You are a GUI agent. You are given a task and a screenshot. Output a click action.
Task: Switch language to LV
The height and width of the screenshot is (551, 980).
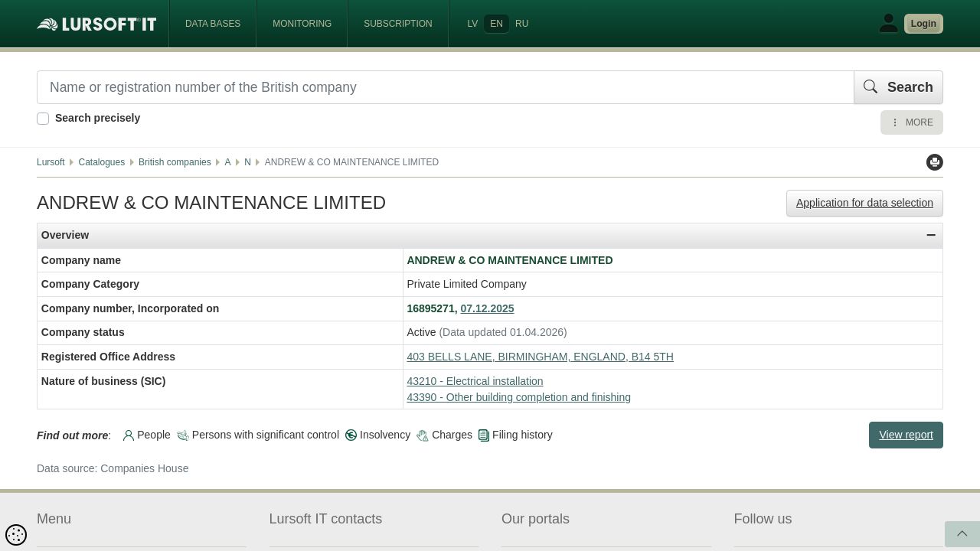[x=472, y=24]
